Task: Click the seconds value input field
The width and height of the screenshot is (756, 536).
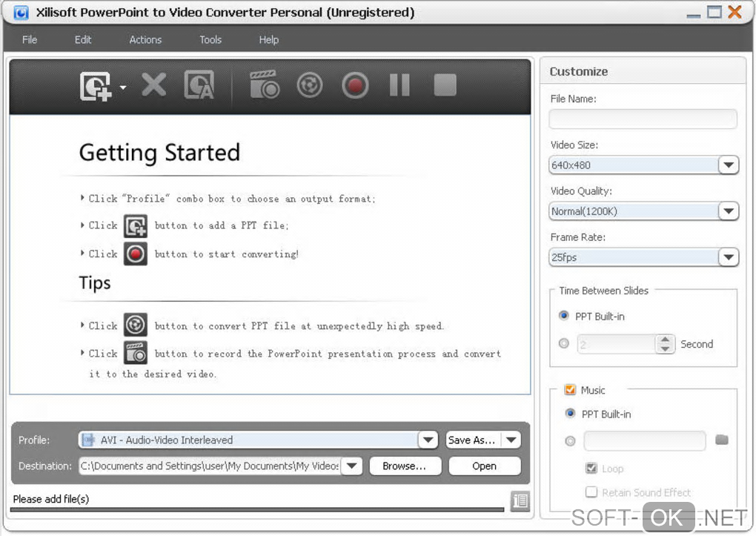Action: pos(617,344)
